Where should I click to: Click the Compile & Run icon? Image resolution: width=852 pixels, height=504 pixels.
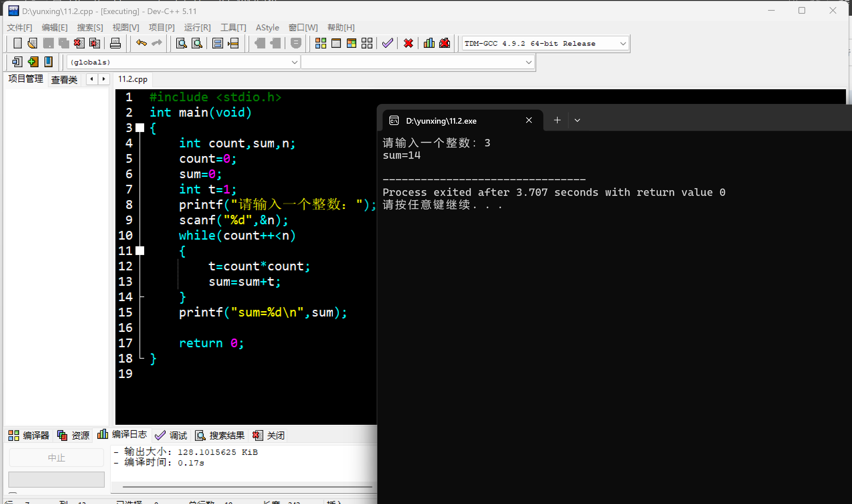click(351, 43)
